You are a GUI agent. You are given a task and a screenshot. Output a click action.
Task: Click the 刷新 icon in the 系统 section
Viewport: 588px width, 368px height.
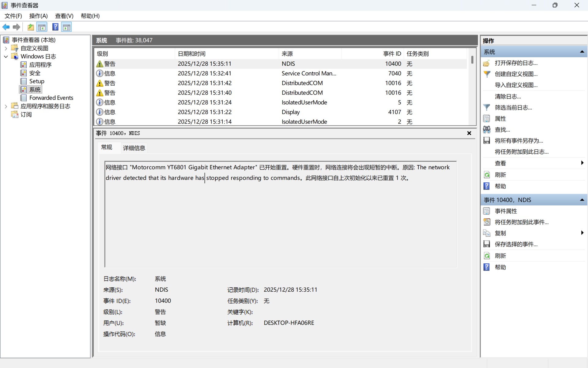click(x=487, y=175)
